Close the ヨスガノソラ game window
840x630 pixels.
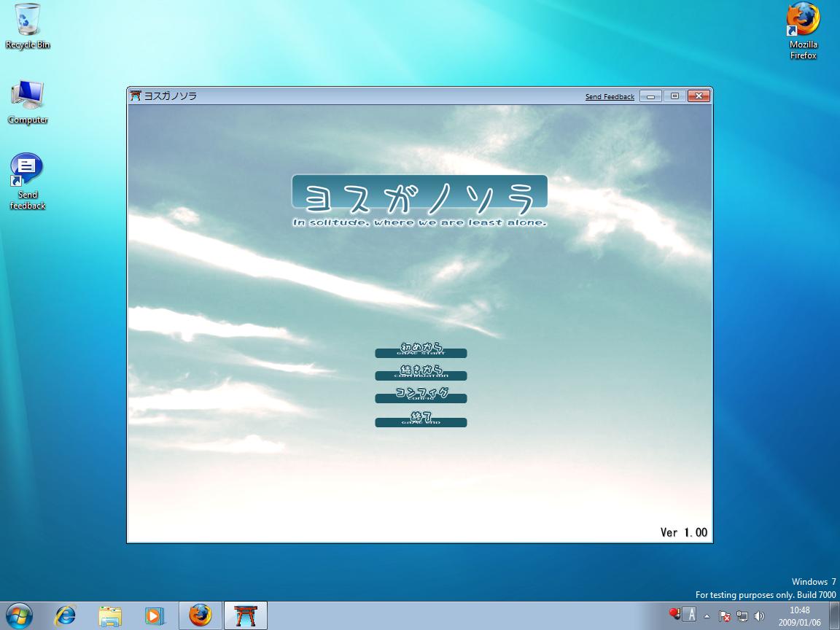coord(699,96)
